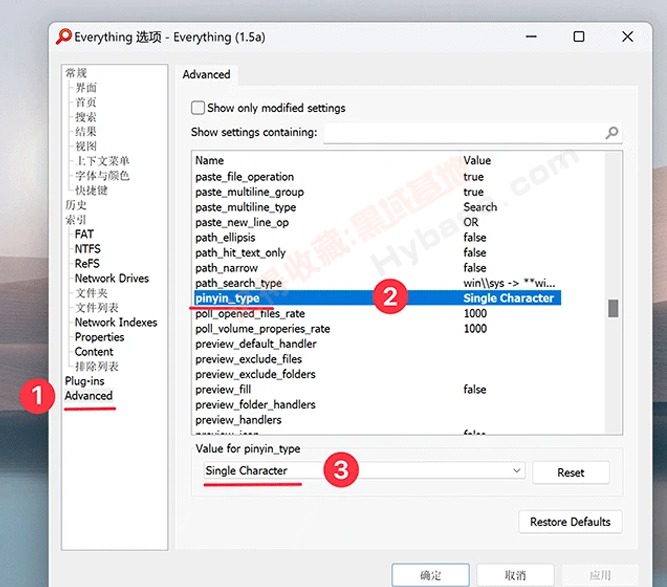
Task: Select the preview_folder_handlers setting row
Action: click(378, 405)
